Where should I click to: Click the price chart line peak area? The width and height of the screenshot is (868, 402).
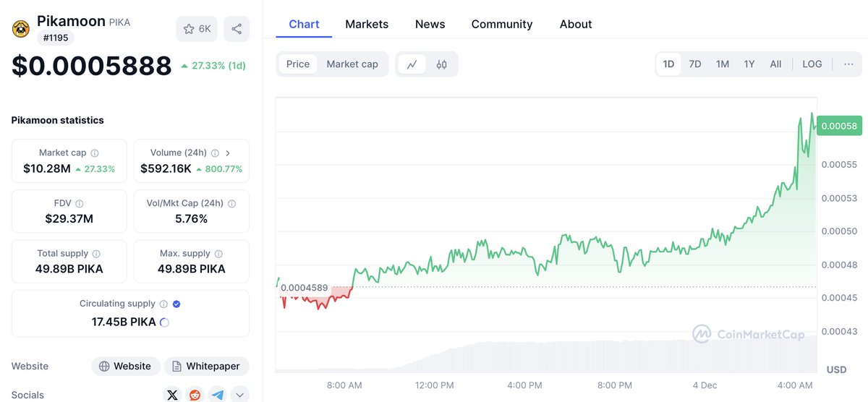[x=812, y=114]
